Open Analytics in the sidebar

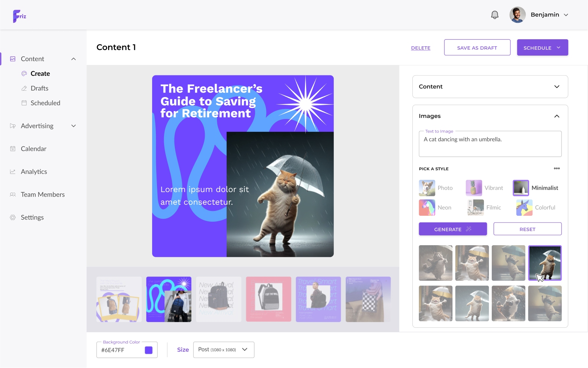click(34, 172)
